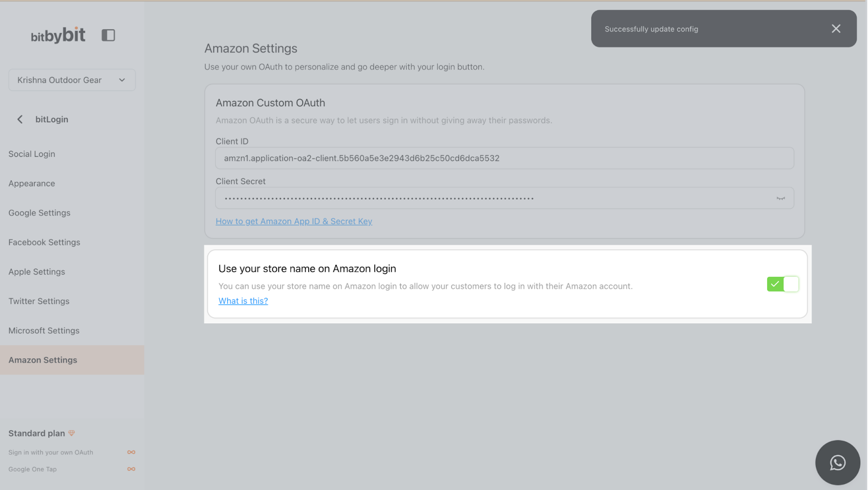
Task: Dismiss the success notification with the X
Action: [836, 29]
